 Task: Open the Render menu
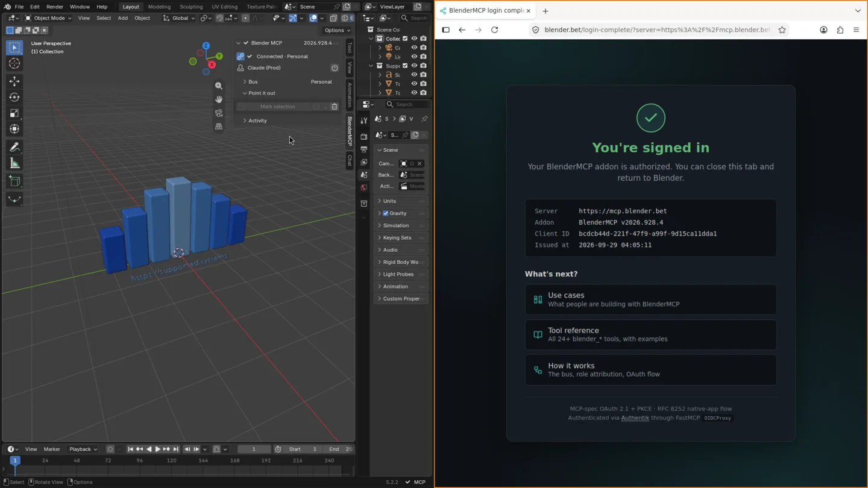point(54,7)
